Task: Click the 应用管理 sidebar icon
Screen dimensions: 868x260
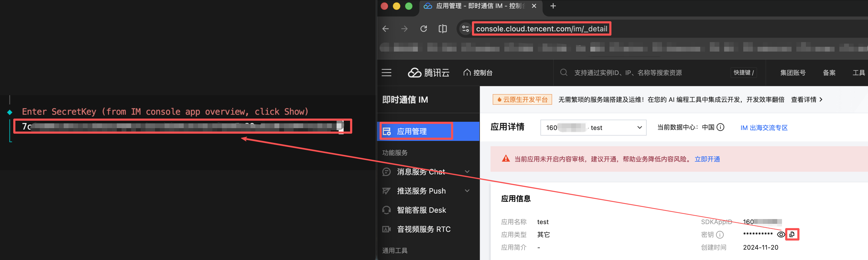Action: [387, 131]
